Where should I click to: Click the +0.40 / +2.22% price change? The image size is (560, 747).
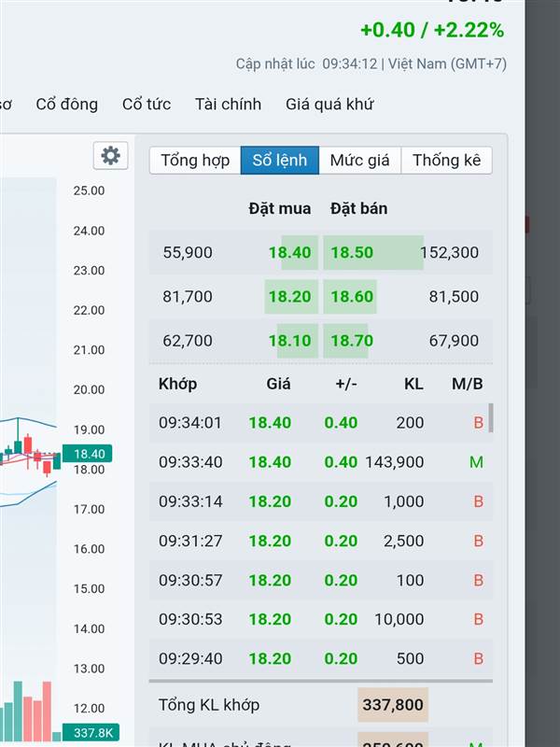point(432,30)
